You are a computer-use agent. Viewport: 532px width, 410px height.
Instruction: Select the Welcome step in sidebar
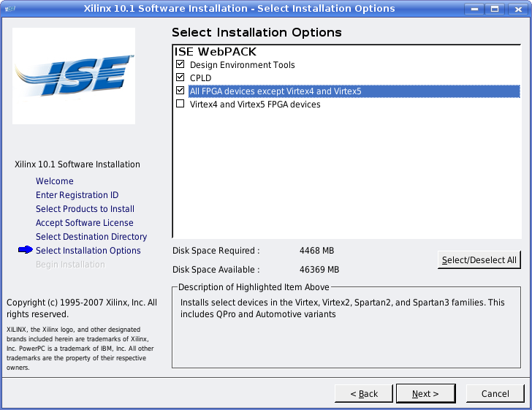click(x=55, y=181)
